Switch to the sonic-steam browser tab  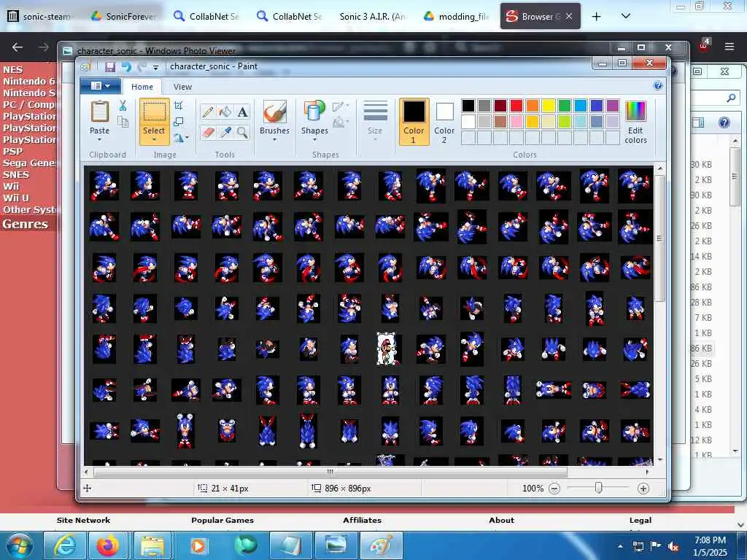[40, 16]
